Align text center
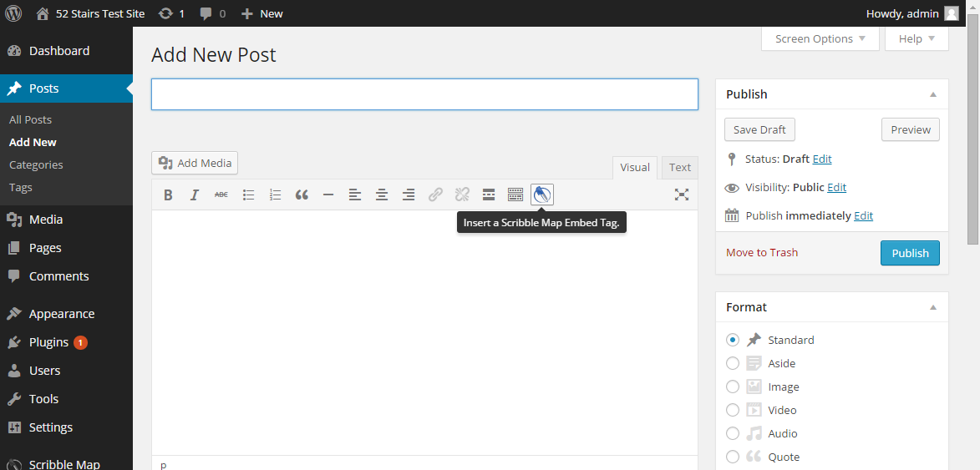Viewport: 980px width, 470px height. [382, 195]
